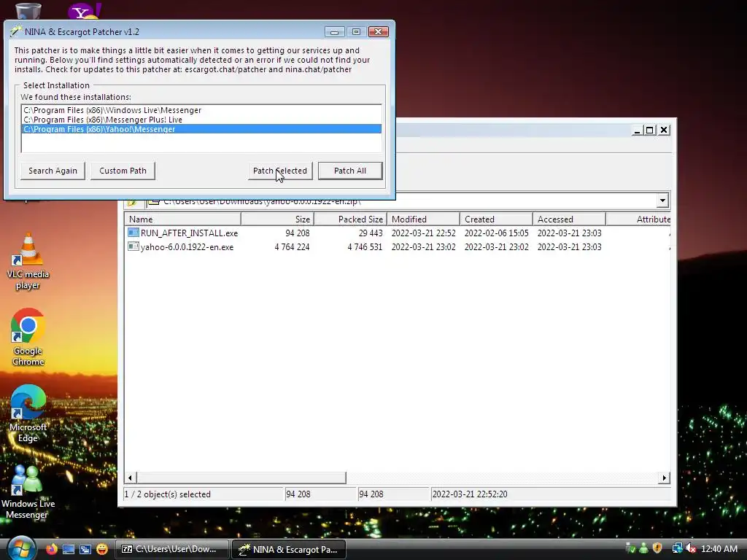Click Patch All button
747x560 pixels.
(350, 171)
